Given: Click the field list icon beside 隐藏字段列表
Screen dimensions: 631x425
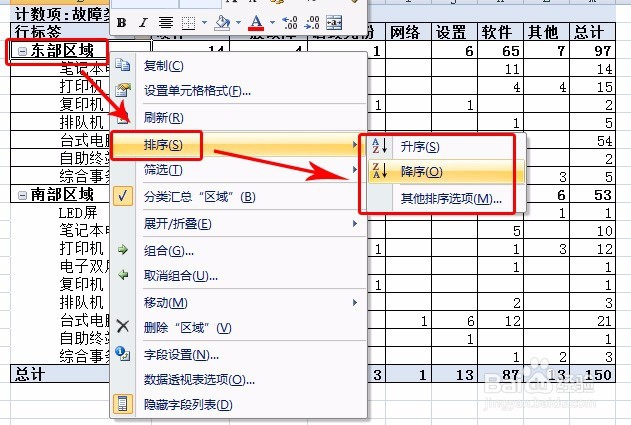Looking at the screenshot, I should click(123, 404).
